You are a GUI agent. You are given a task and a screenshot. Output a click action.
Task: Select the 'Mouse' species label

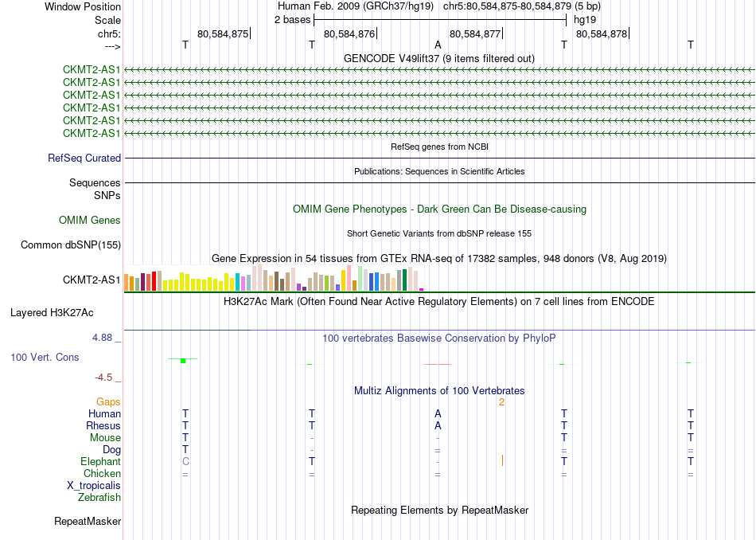(105, 438)
